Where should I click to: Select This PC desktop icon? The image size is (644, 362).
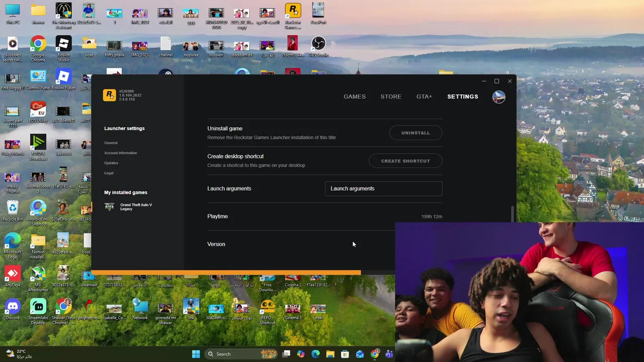click(x=13, y=14)
